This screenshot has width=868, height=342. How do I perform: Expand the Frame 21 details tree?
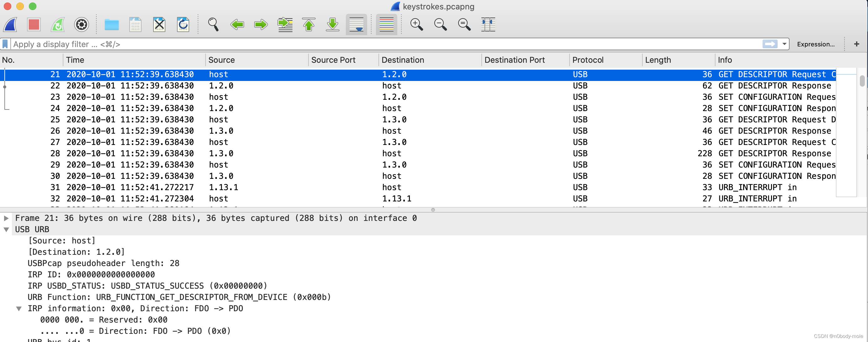(x=6, y=218)
